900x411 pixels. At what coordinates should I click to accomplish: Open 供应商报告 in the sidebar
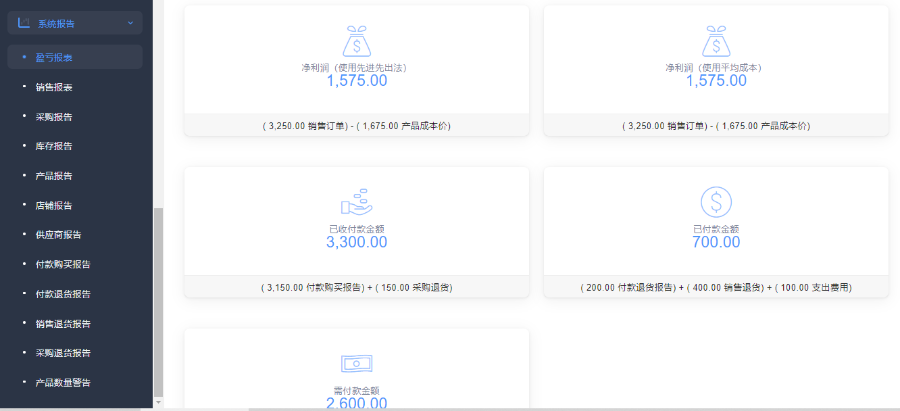click(59, 235)
